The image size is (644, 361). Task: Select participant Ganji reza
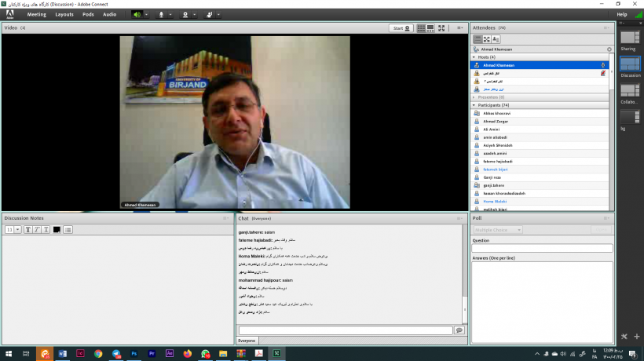pos(540,177)
